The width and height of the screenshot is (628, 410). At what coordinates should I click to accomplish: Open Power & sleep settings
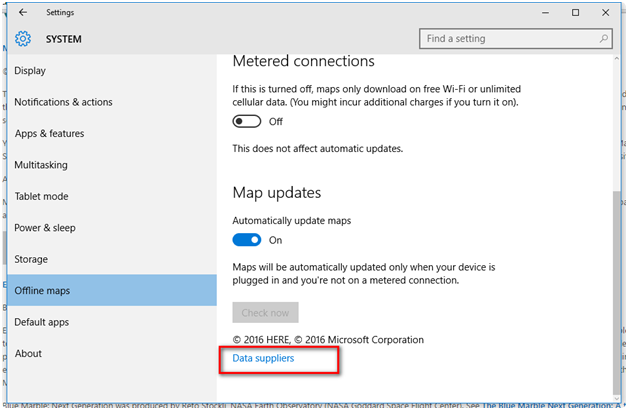pos(45,228)
